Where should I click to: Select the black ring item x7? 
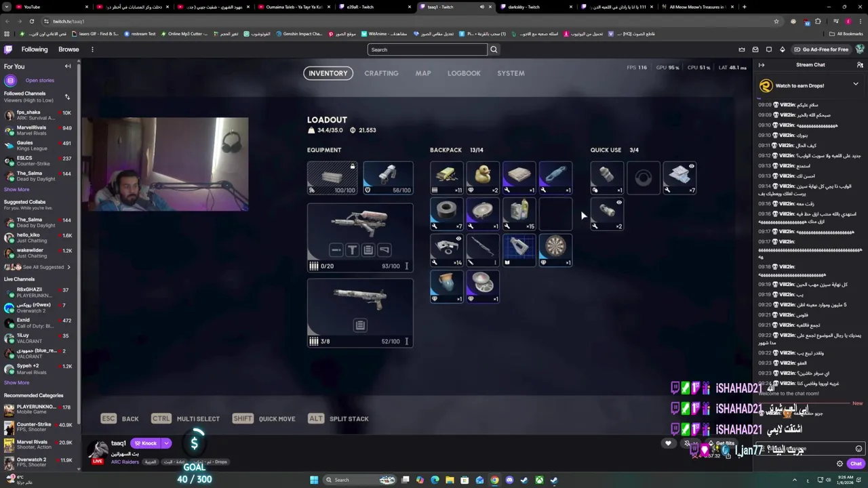(446, 214)
